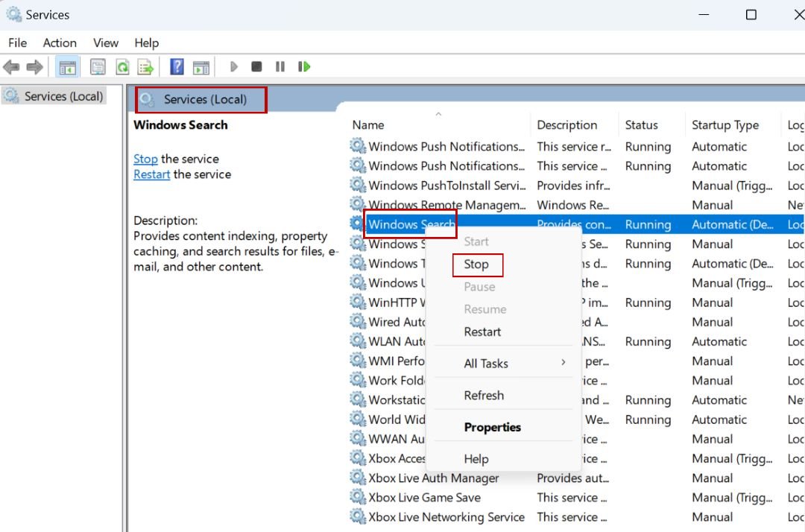
Task: Click the Back navigation arrow
Action: pyautogui.click(x=11, y=66)
